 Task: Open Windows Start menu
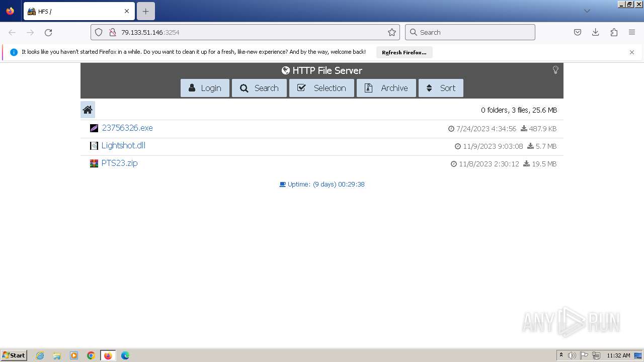click(x=14, y=355)
